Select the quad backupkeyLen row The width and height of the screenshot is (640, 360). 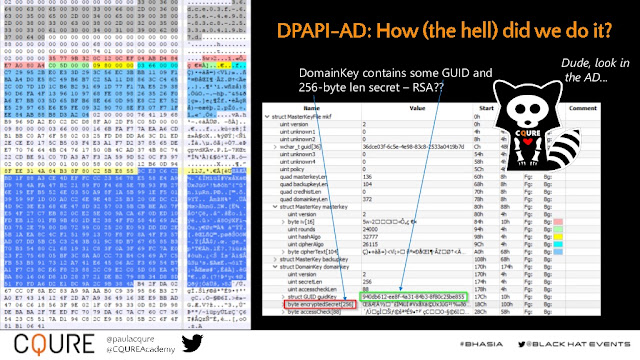click(431, 184)
